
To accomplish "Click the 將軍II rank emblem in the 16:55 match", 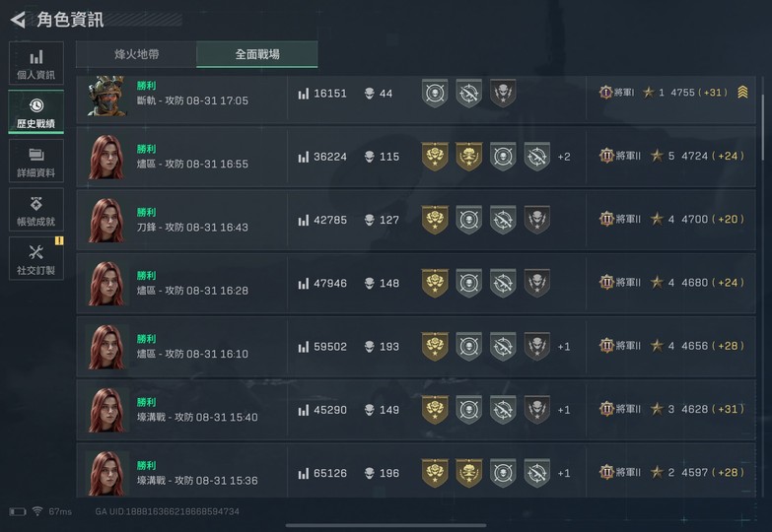I will (607, 156).
